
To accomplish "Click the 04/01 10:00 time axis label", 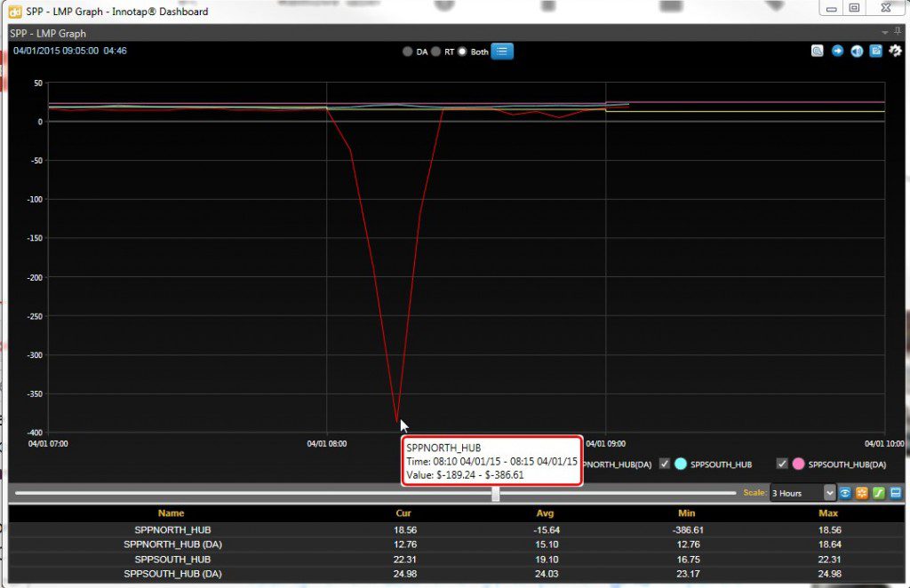I will tap(884, 443).
